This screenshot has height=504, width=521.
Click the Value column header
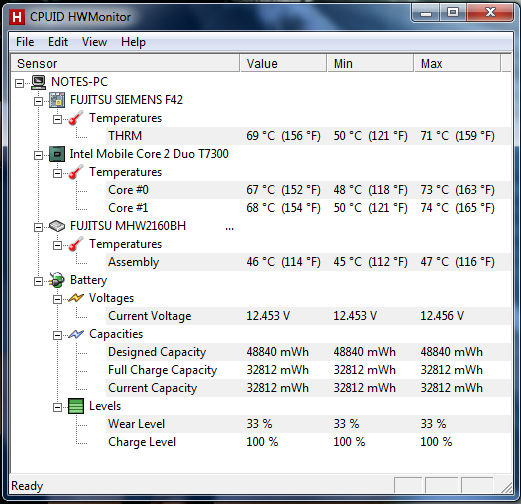click(283, 63)
